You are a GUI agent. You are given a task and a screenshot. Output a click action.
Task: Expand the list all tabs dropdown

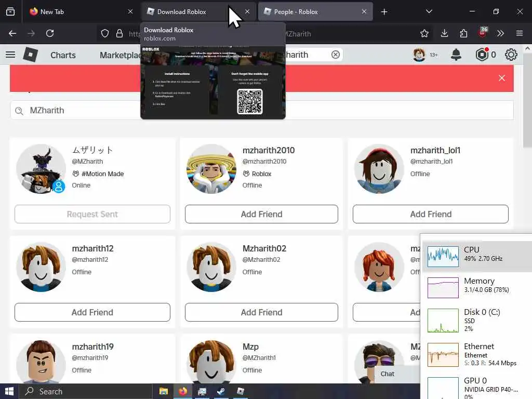429,11
